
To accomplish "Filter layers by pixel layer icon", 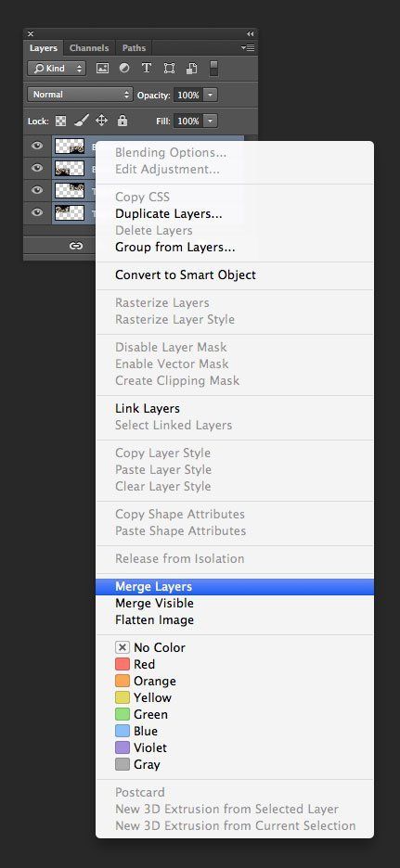I will 102,69.
